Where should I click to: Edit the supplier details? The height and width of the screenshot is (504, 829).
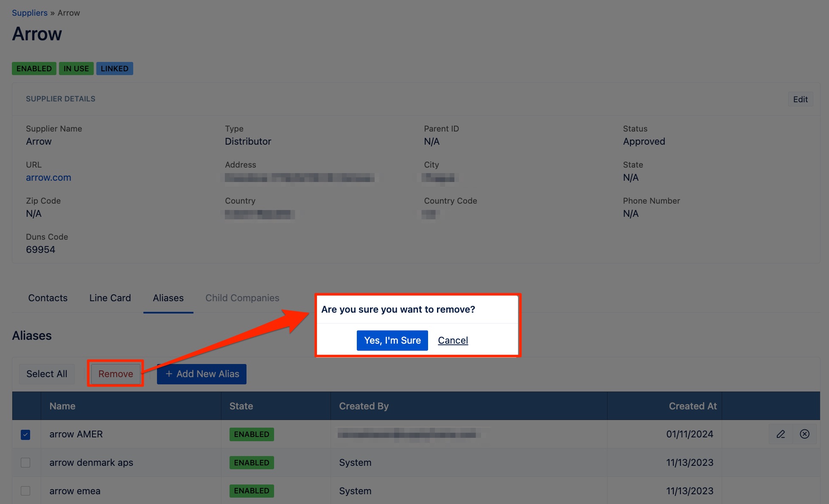tap(801, 99)
